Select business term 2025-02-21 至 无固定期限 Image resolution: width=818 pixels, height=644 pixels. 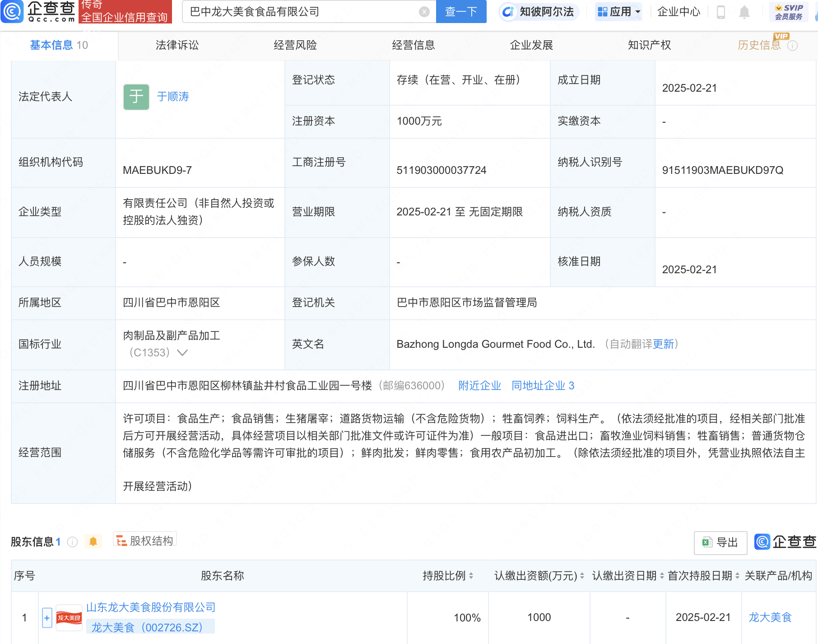click(460, 212)
